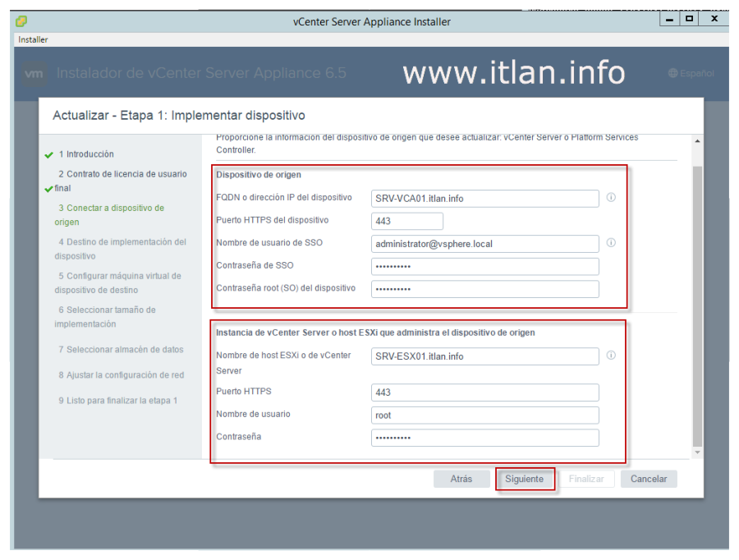Open the Installer menu
This screenshot has width=739, height=560.
[x=34, y=39]
